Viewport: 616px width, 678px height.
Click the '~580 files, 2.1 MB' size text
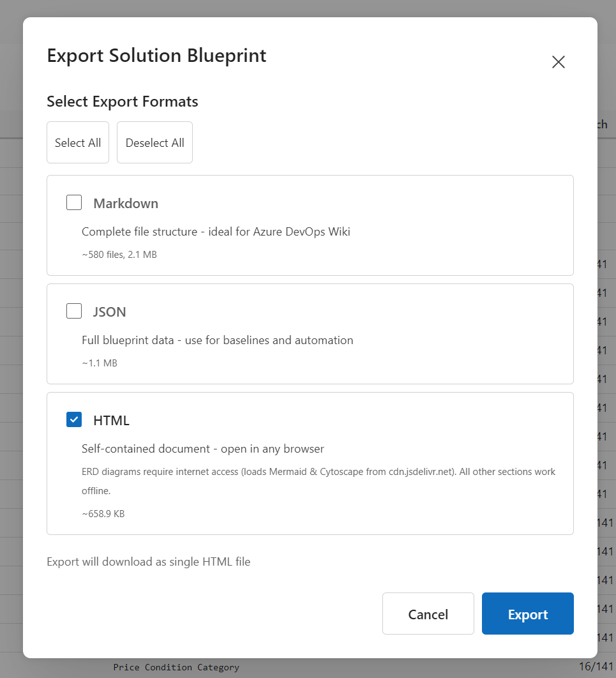coord(119,255)
